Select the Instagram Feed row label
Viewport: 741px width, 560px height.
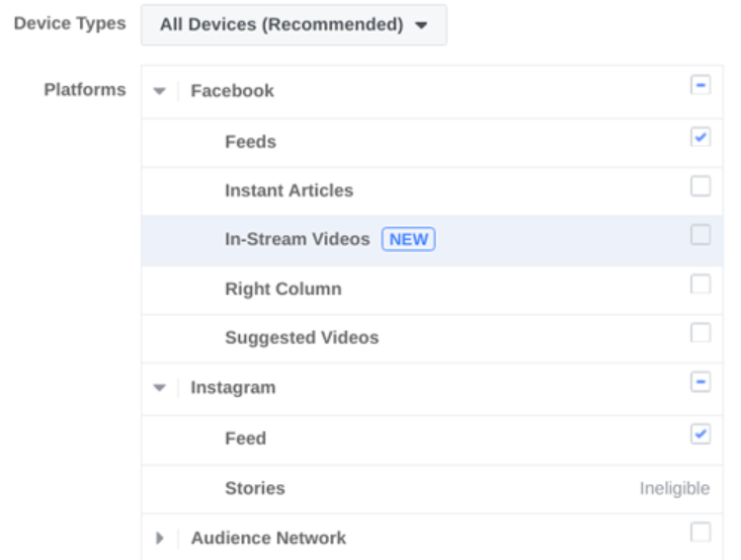[245, 439]
